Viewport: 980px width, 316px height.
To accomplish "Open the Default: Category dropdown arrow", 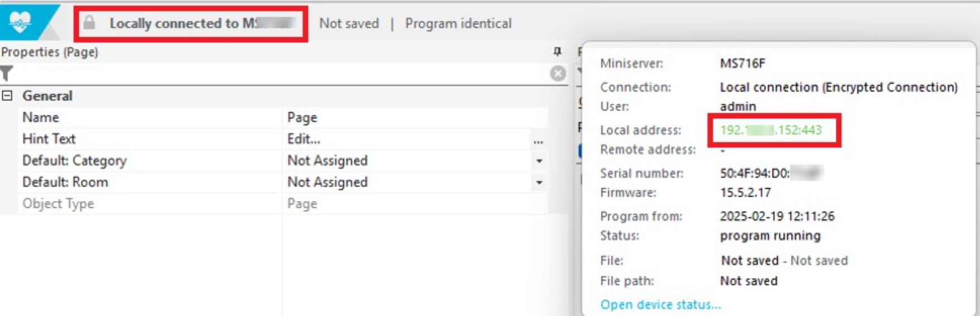I will pyautogui.click(x=539, y=161).
